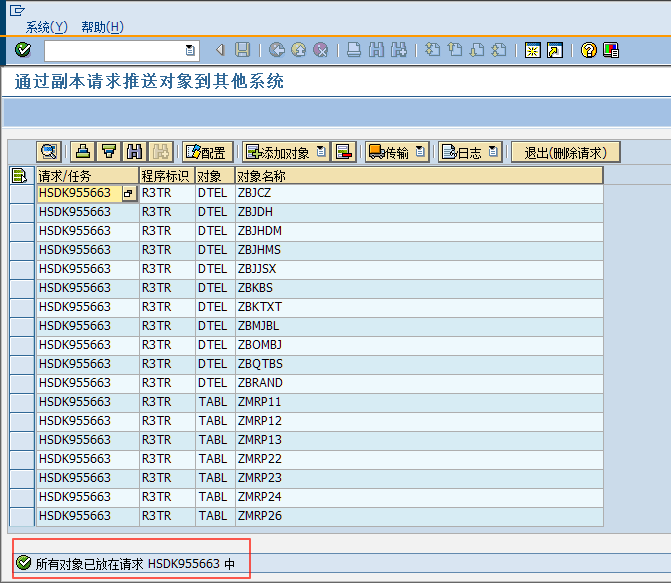Screen dimensions: 671x583
Task: Click the 退出(删除请求) button
Action: click(x=565, y=152)
